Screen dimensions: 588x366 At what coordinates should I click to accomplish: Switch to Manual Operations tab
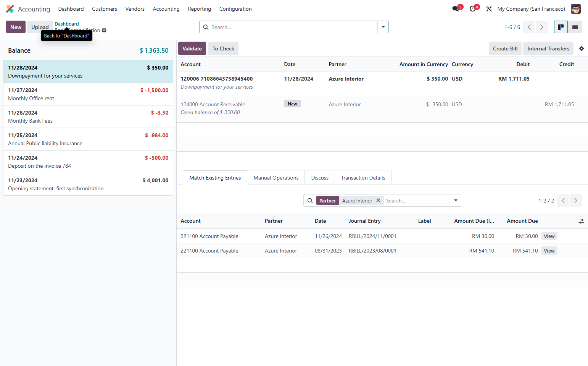click(x=276, y=178)
